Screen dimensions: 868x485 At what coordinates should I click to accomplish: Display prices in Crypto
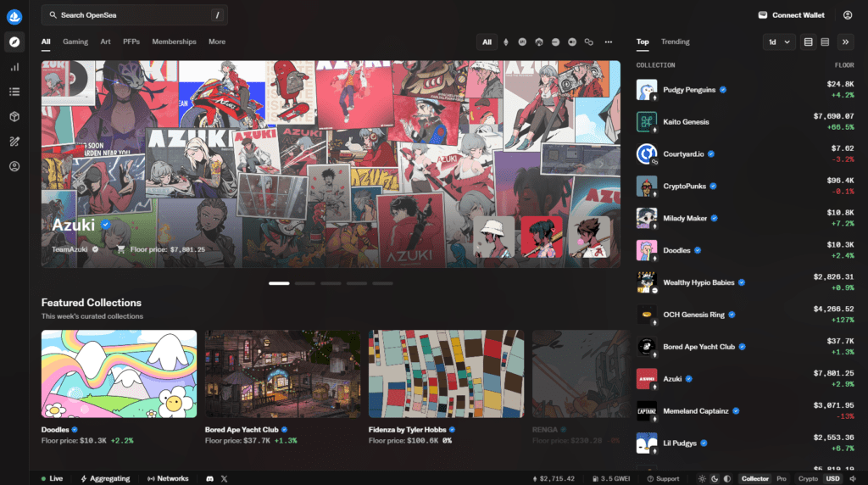click(808, 479)
